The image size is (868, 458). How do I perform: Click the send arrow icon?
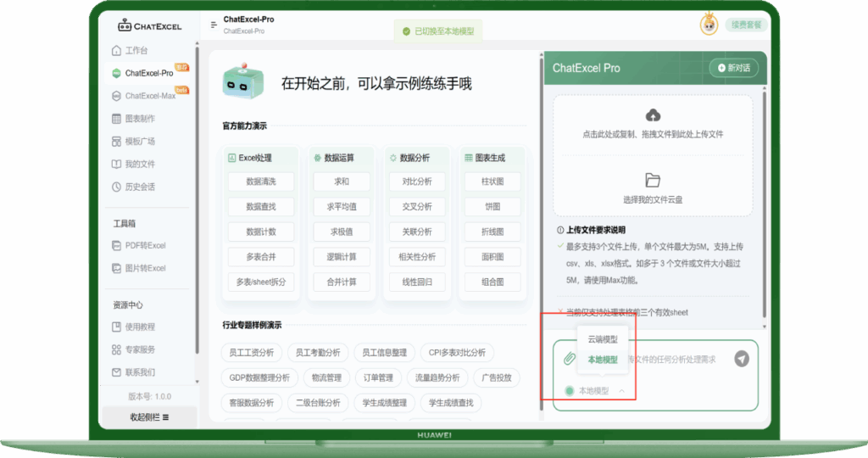click(x=742, y=359)
